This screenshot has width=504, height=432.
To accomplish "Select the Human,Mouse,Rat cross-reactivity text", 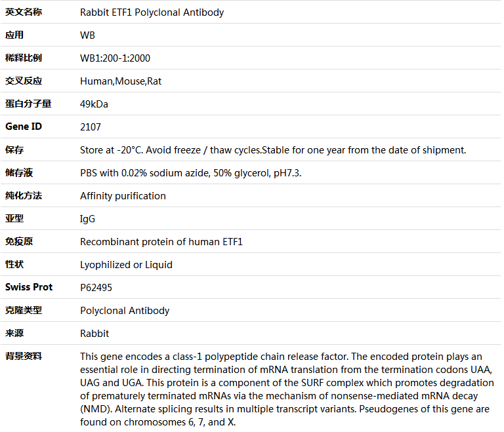I will (121, 81).
